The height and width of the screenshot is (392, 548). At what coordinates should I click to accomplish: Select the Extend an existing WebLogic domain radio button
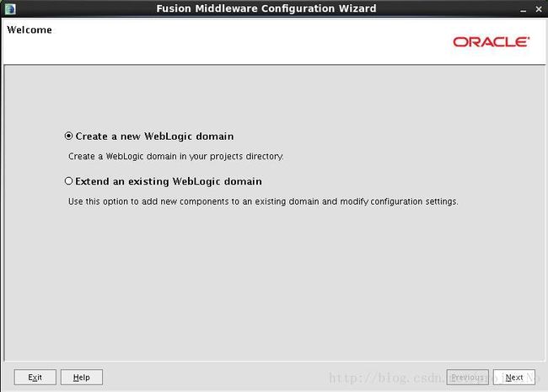(x=68, y=181)
